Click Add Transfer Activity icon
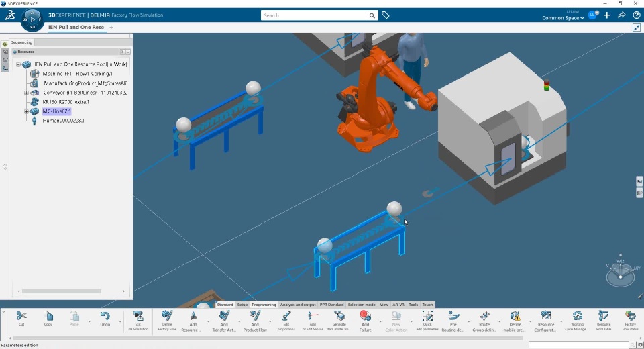 pos(224,315)
